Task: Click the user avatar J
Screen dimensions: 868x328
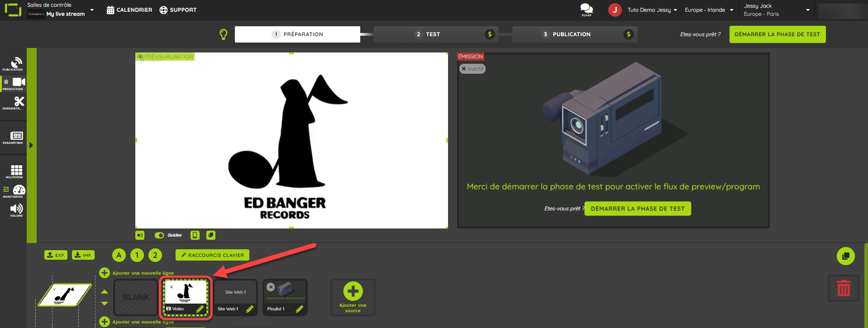Action: coord(615,10)
